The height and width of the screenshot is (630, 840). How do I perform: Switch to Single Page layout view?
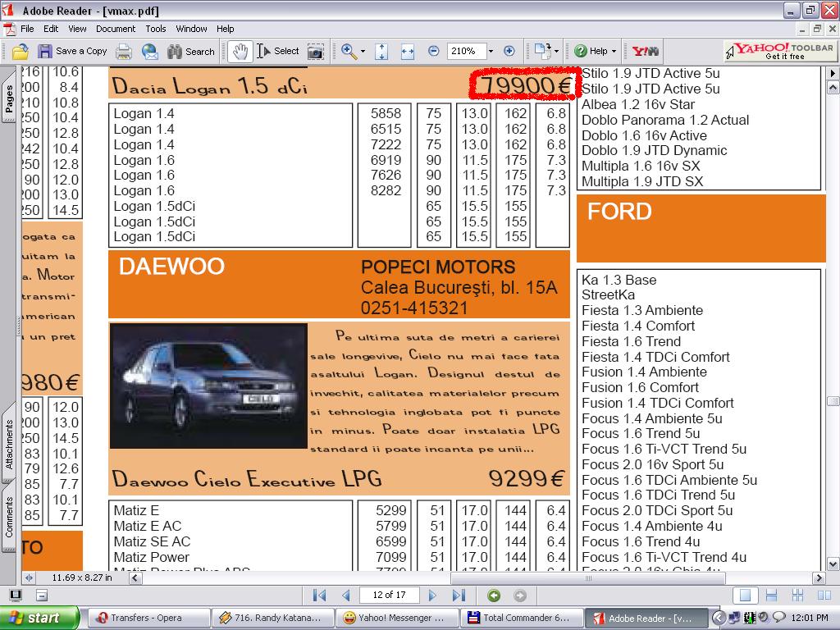[x=745, y=595]
